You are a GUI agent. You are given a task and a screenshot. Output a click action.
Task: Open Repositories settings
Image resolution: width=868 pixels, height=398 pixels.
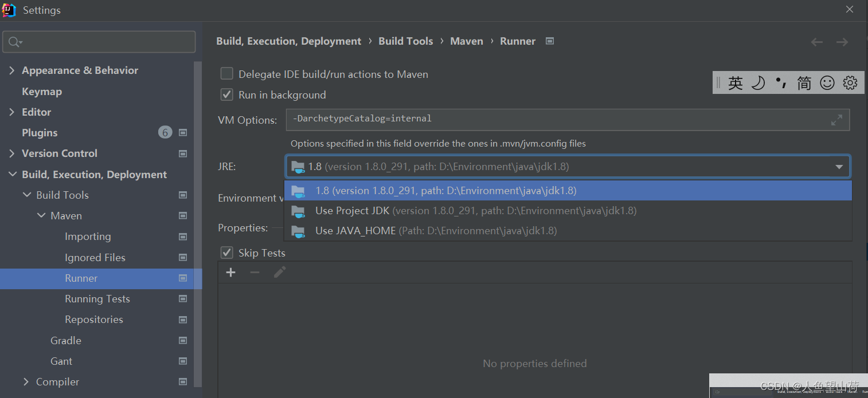94,320
